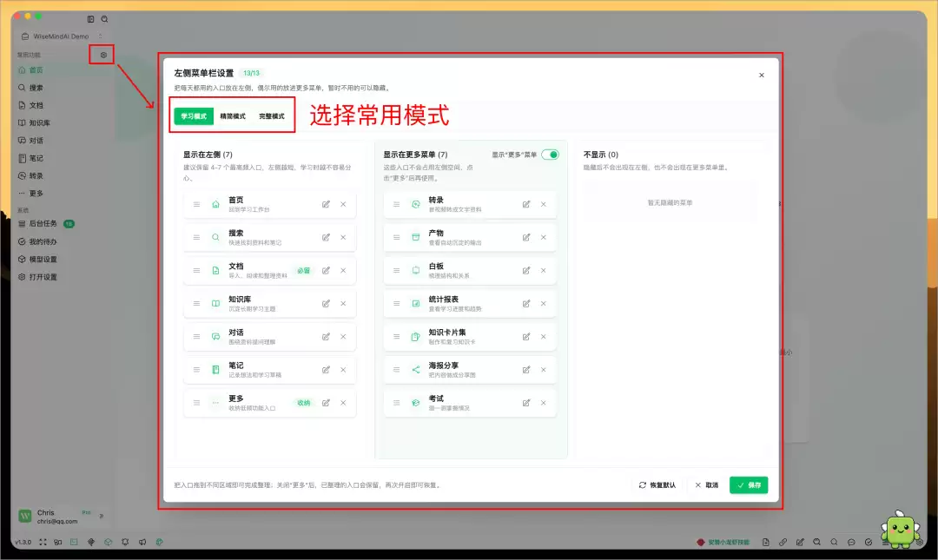
Task: Toggle the 显示"更多"菜单 switch
Action: [550, 155]
